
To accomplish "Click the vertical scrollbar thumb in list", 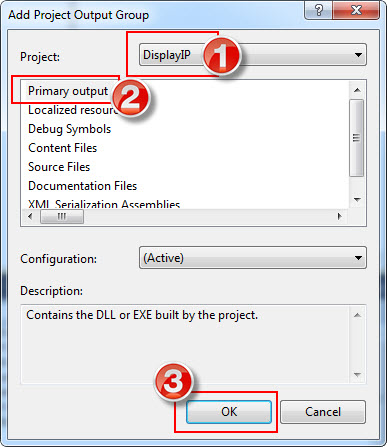I will click(357, 137).
